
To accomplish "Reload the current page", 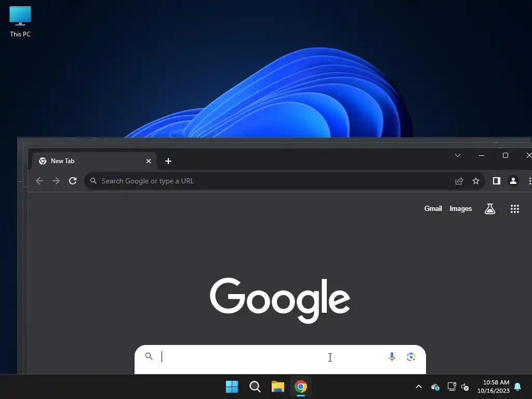I will pyautogui.click(x=73, y=181).
